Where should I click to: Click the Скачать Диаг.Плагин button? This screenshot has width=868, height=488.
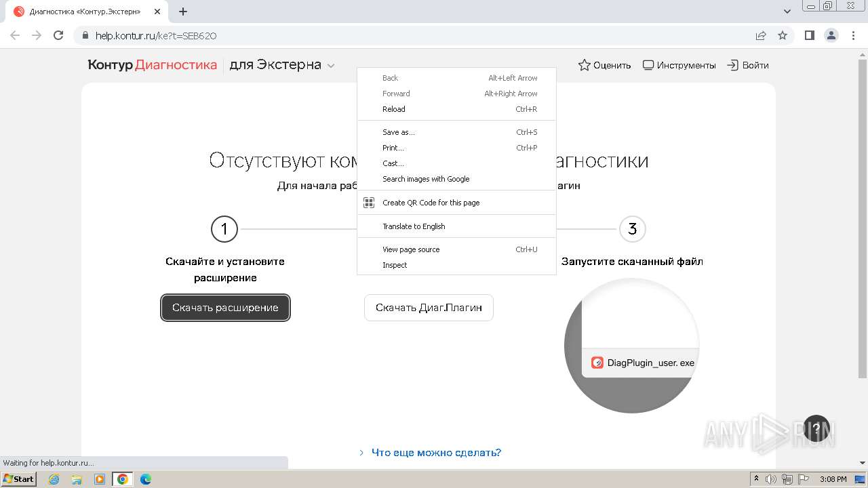429,308
